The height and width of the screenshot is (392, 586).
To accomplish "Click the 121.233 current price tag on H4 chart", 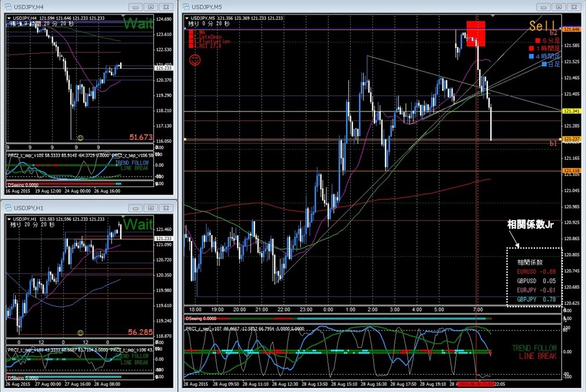I will pos(164,68).
